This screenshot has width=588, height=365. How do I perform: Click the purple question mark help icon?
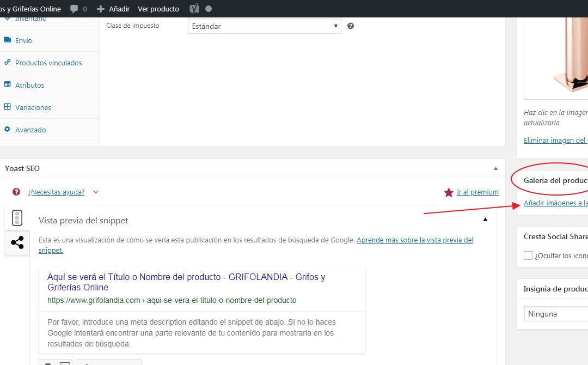click(x=16, y=192)
